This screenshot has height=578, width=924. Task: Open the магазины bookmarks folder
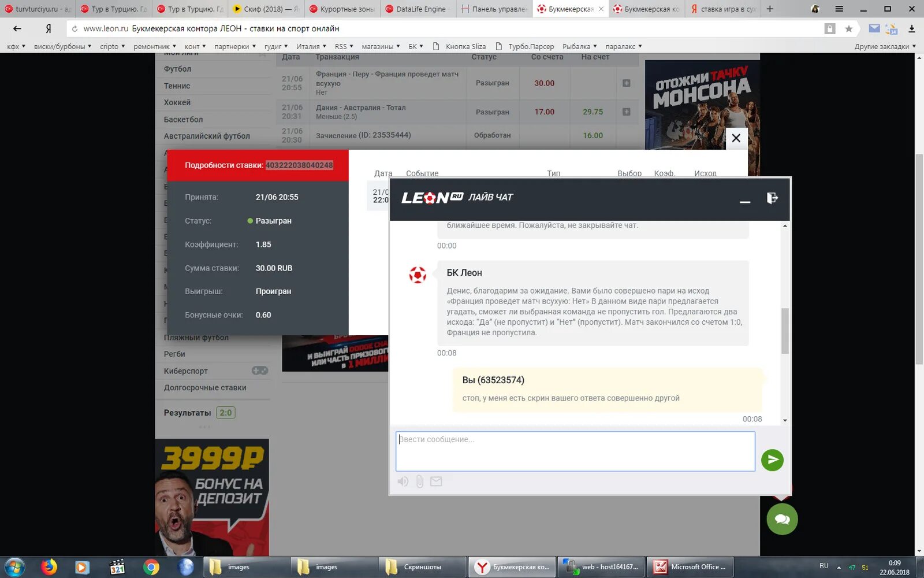click(x=381, y=46)
